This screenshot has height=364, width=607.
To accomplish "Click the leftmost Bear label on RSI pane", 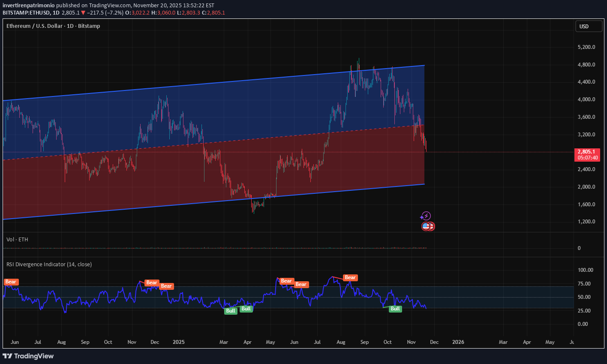I will tap(11, 282).
